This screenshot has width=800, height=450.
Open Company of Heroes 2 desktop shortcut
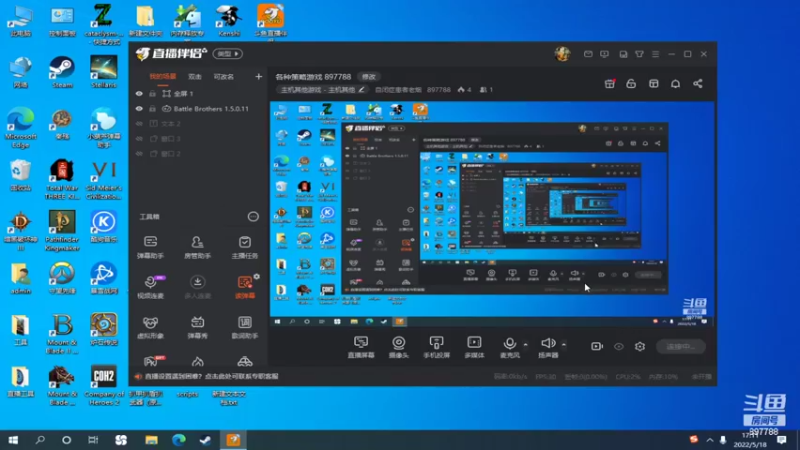point(104,385)
